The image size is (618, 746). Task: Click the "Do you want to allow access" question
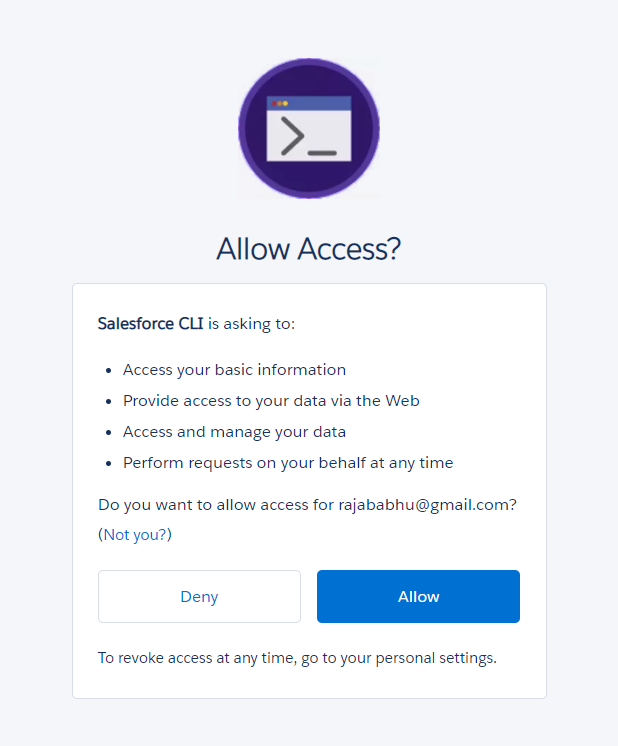[x=215, y=505]
